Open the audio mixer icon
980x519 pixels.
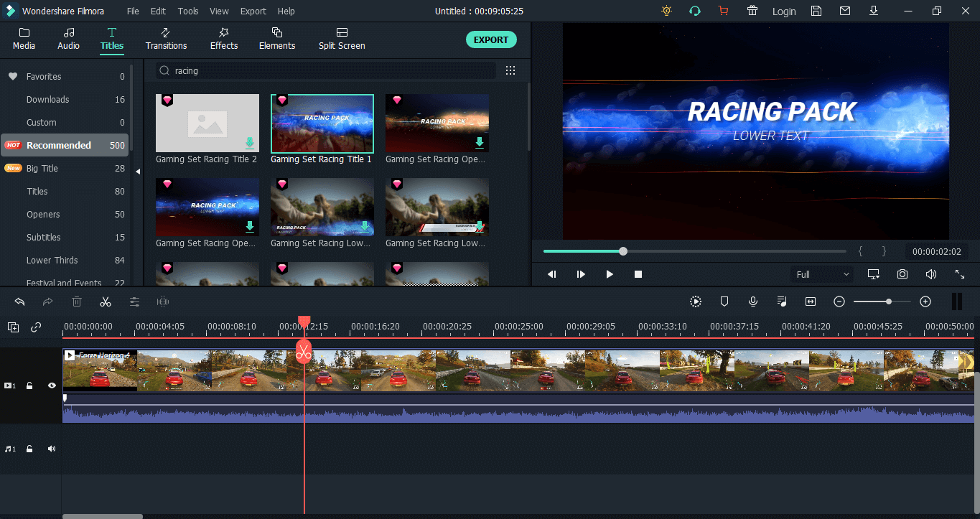coord(782,301)
